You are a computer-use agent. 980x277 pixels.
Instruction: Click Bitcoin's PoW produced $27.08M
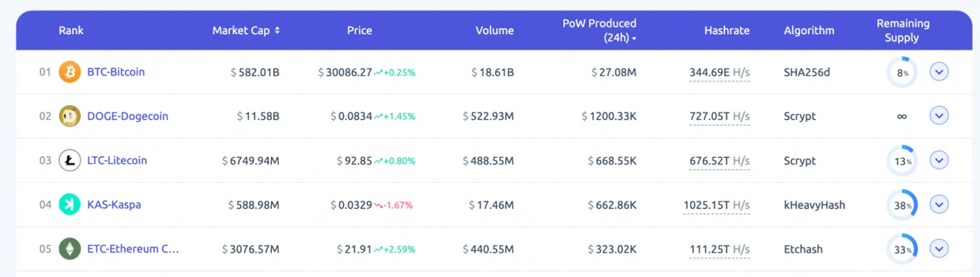pyautogui.click(x=614, y=72)
